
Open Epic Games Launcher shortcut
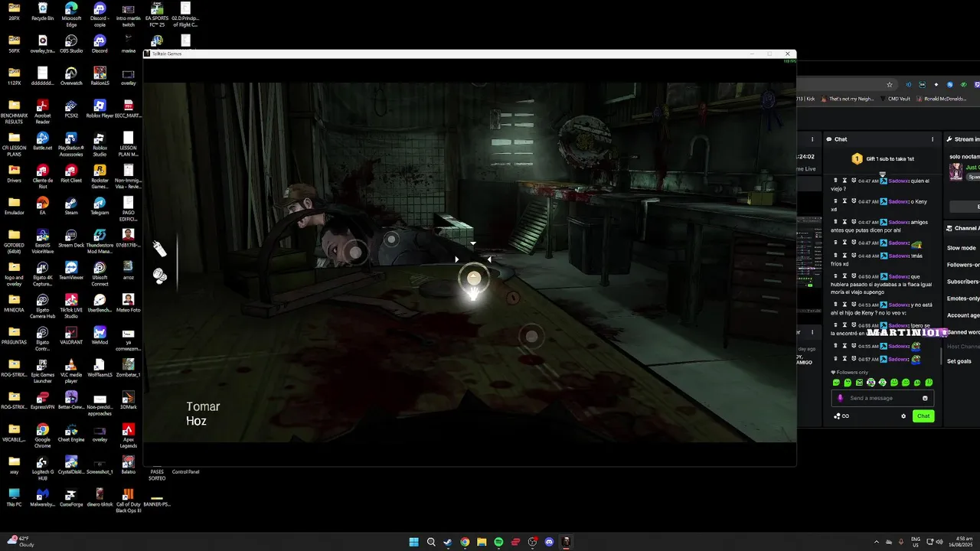pos(43,371)
